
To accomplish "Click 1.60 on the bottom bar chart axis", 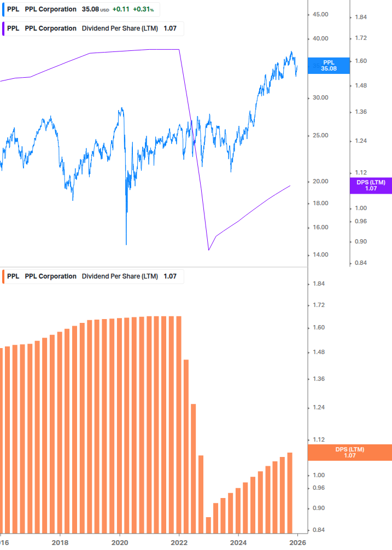I will click(x=318, y=328).
